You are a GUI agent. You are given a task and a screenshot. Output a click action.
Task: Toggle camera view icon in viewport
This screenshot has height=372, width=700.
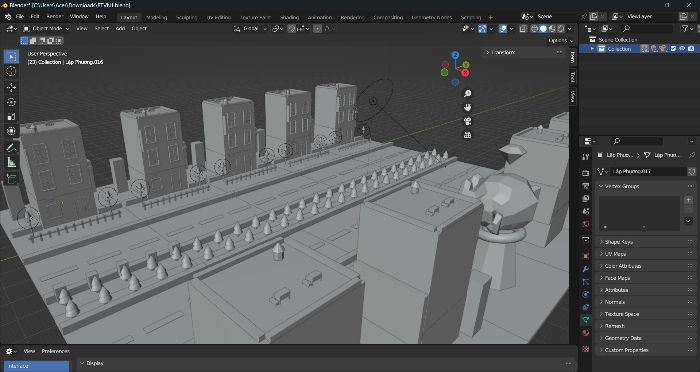(467, 121)
